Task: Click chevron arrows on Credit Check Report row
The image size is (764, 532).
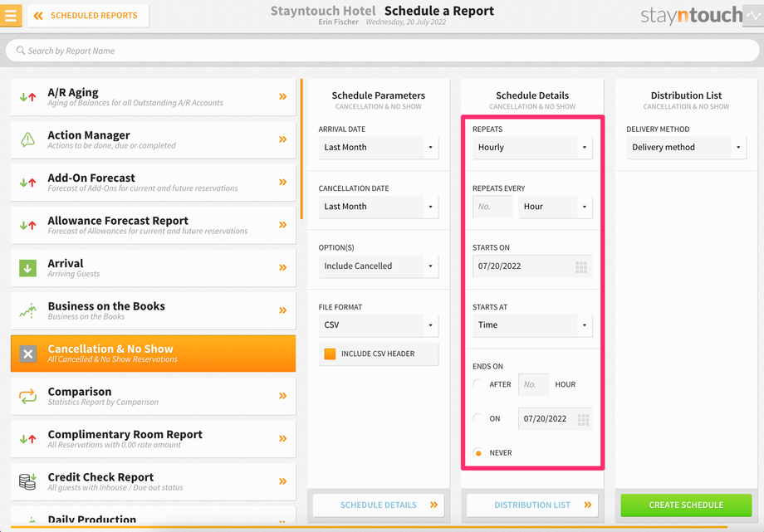Action: 282,481
